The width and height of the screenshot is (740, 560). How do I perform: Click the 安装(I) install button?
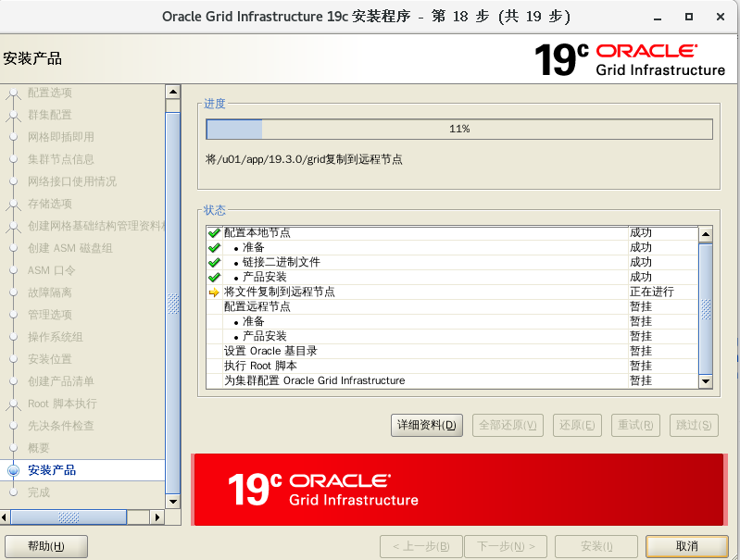[596, 546]
